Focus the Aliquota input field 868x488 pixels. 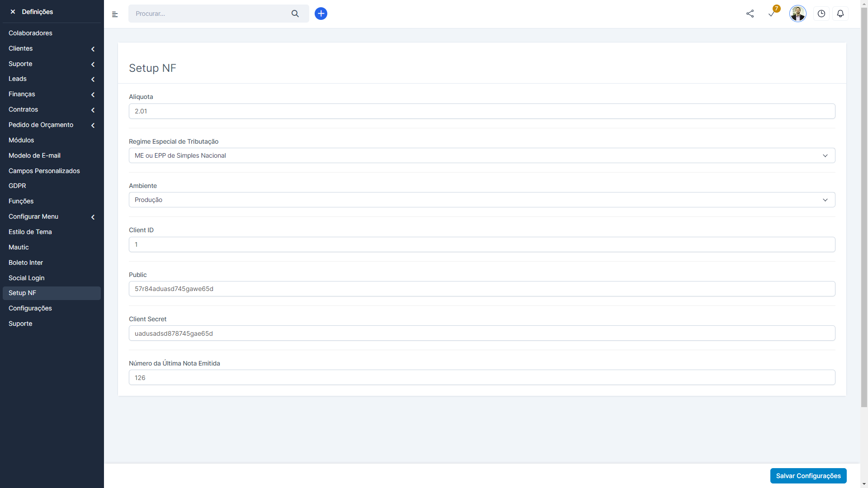click(x=481, y=111)
